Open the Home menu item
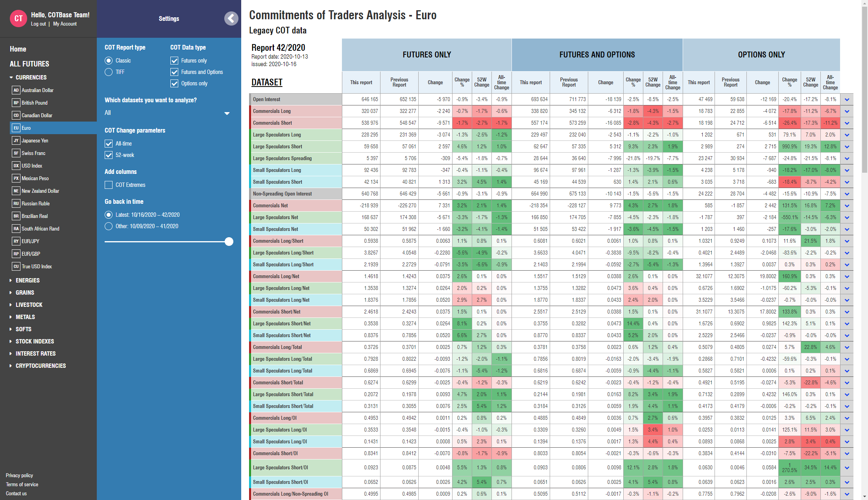The image size is (868, 500). click(x=18, y=49)
